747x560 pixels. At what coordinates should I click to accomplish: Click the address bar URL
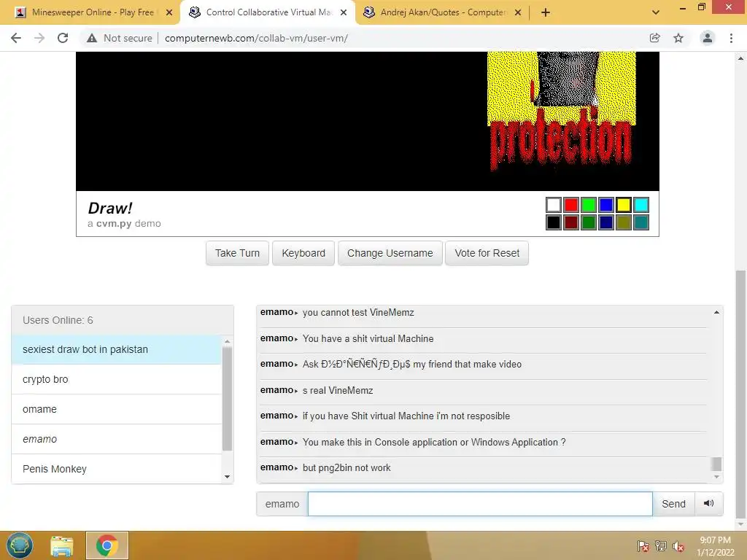pyautogui.click(x=256, y=38)
